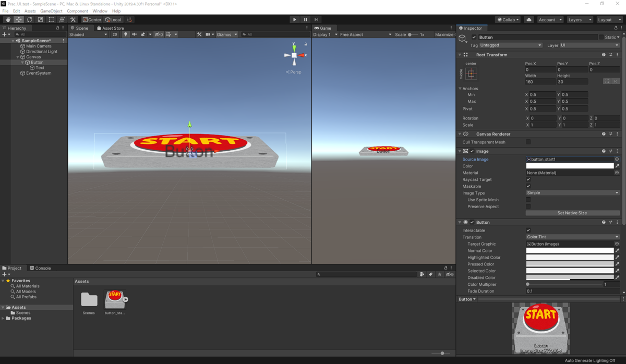Viewport: 626px width, 364px height.
Task: Open Rect Transform help icon
Action: [x=604, y=55]
